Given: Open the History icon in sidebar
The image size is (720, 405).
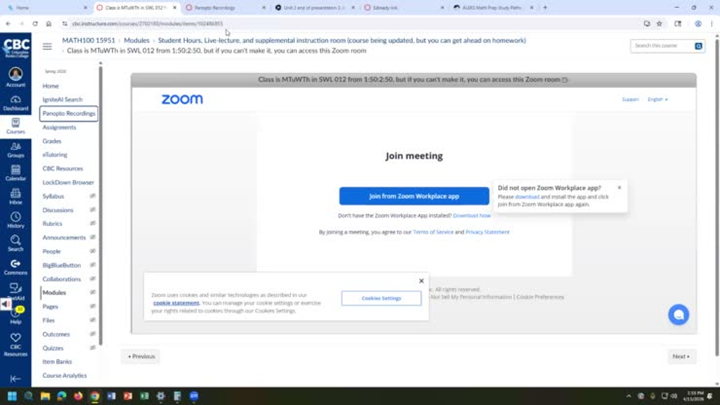Looking at the screenshot, I should point(15,220).
